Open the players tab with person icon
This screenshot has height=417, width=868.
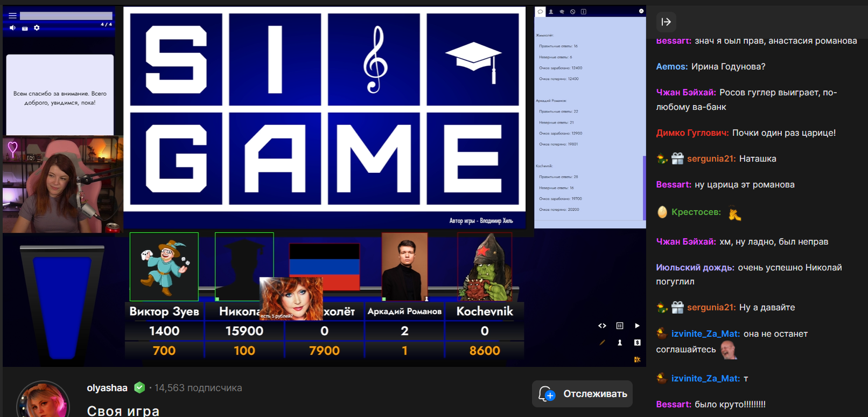pyautogui.click(x=551, y=11)
